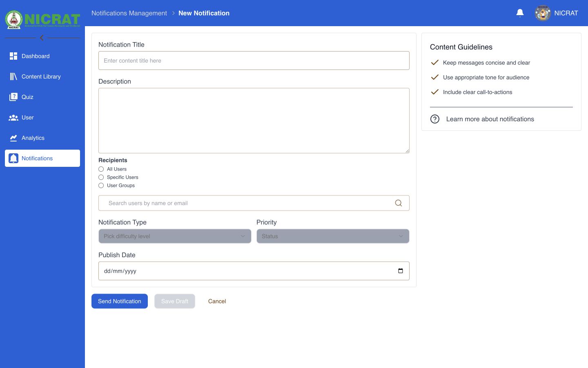Open the Quiz section
Viewport: 588px width, 368px height.
coord(42,97)
